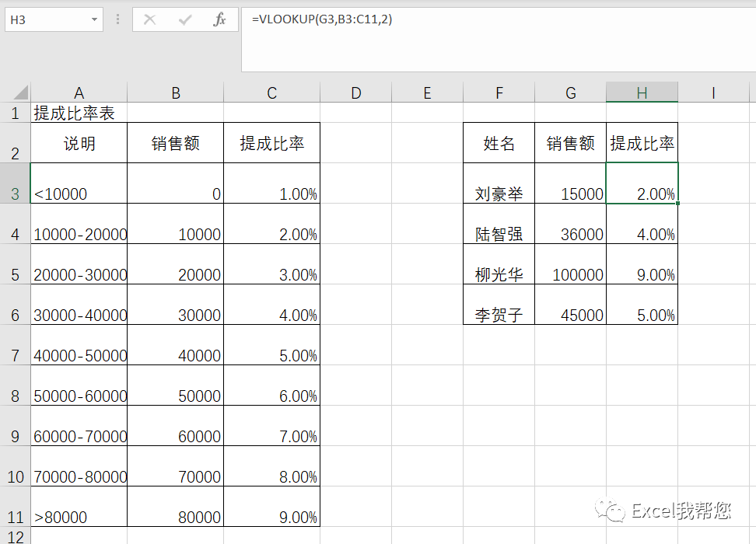Select column C header
Viewport: 756px width, 544px height.
pyautogui.click(x=272, y=92)
